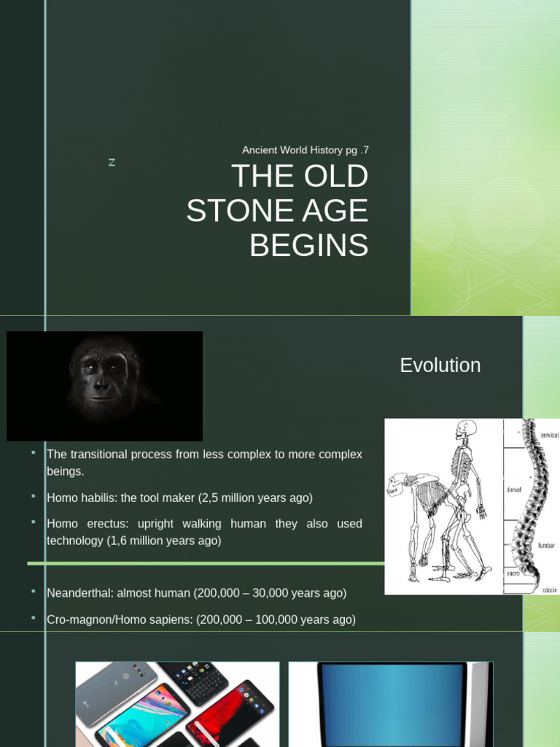Viewport: 560px width, 747px height.
Task: Open the smartphones picture
Action: (x=178, y=704)
